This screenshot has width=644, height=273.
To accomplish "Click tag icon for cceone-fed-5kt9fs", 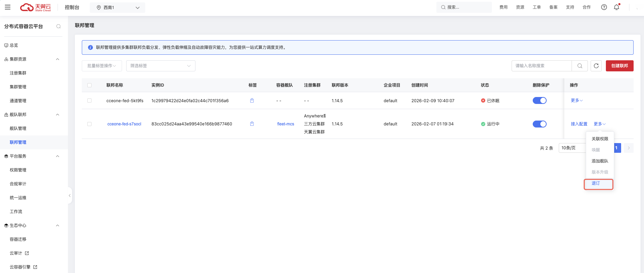I will [x=252, y=100].
